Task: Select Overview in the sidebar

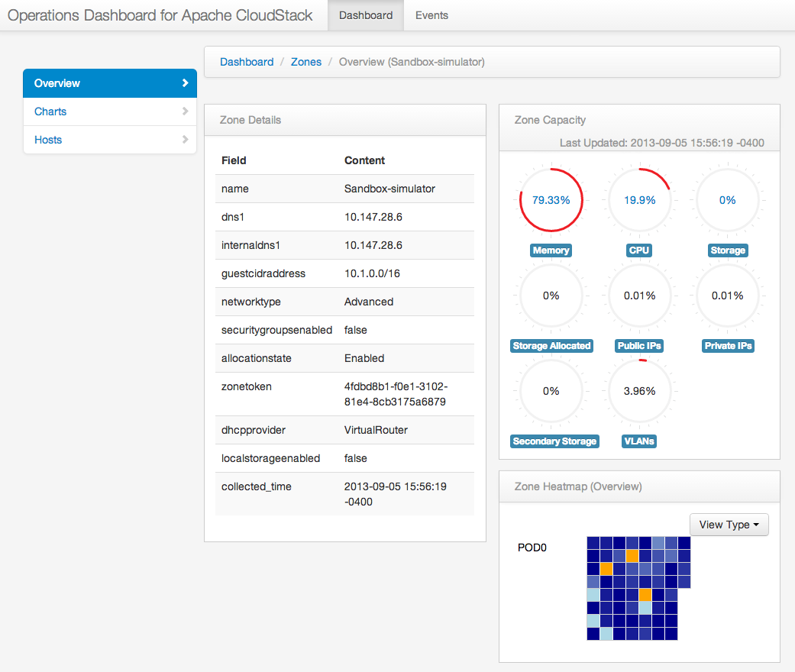Action: [x=110, y=83]
